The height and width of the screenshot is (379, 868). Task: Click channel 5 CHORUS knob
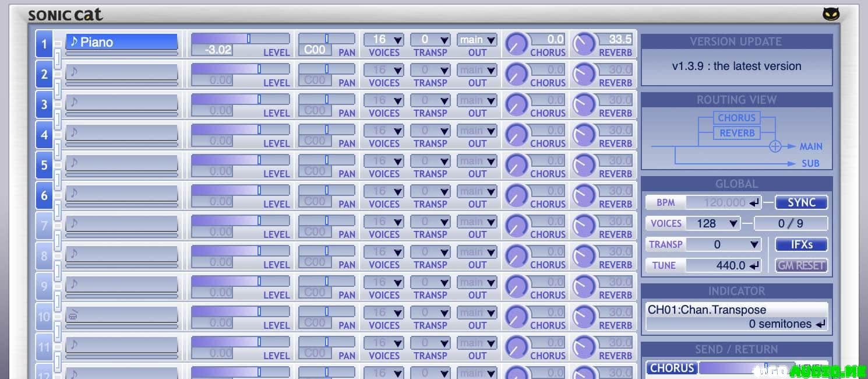[x=516, y=166]
